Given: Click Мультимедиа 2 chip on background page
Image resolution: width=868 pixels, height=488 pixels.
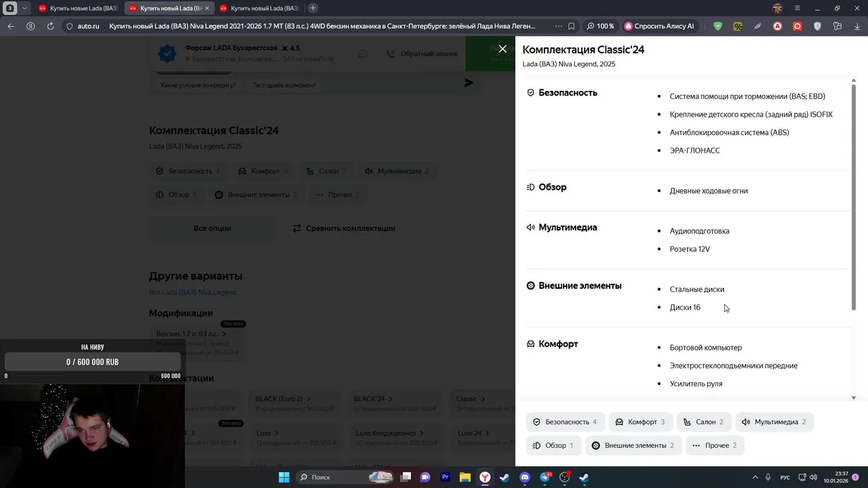Looking at the screenshot, I should point(397,171).
